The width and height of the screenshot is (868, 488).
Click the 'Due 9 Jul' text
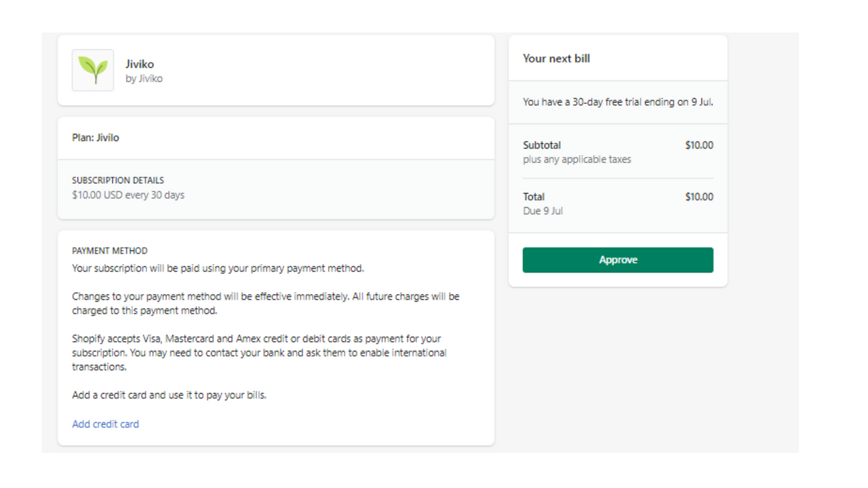[x=542, y=211]
